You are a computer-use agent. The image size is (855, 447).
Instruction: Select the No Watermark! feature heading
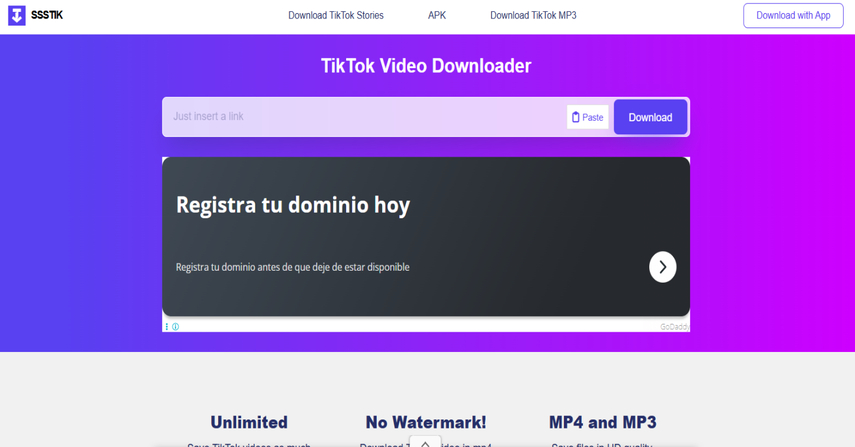click(426, 422)
